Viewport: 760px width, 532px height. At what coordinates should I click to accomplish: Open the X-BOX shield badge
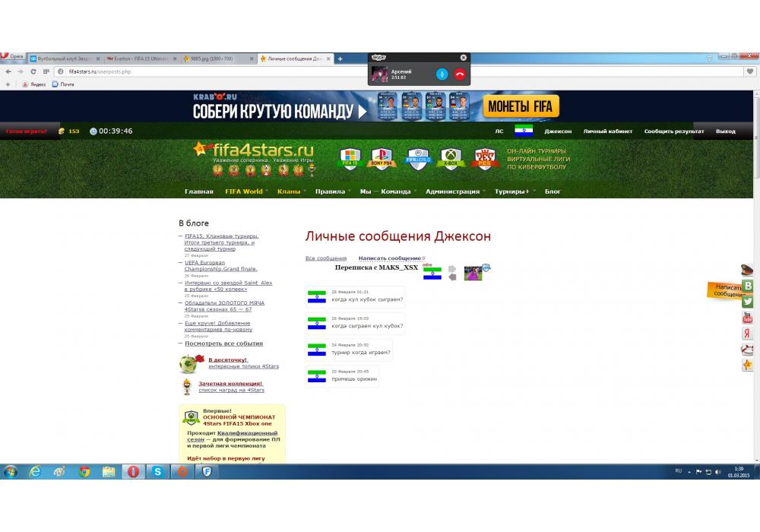tap(451, 159)
